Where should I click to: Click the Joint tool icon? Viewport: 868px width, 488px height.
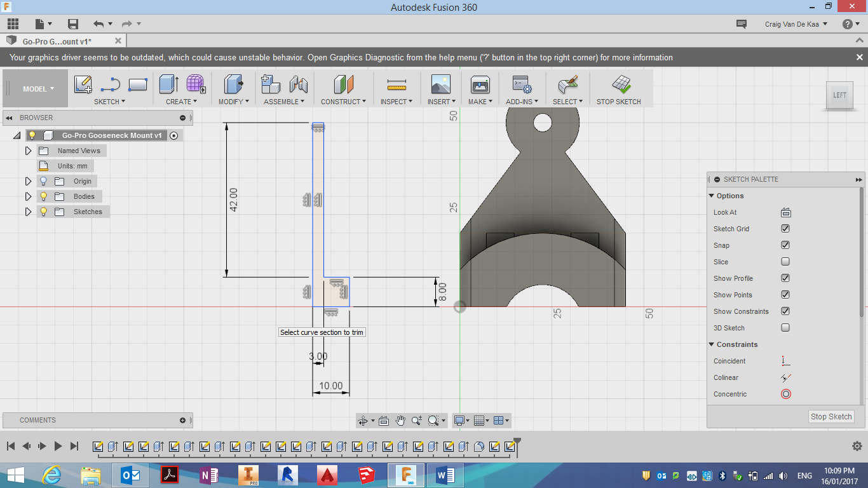pyautogui.click(x=299, y=85)
